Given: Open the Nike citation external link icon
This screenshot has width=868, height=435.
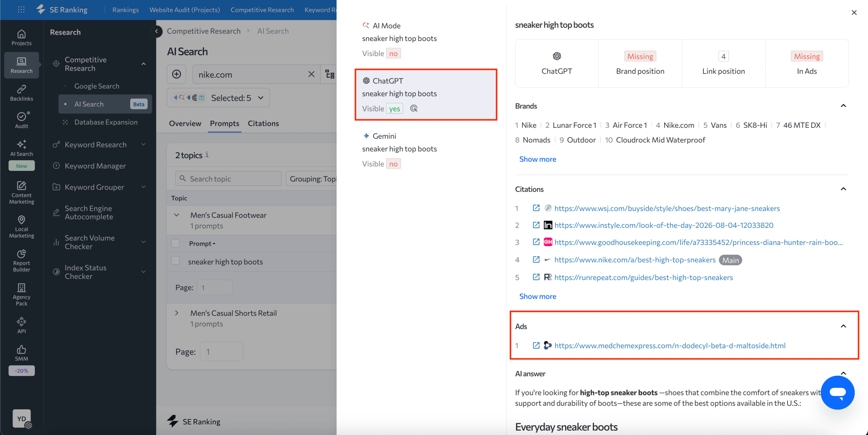Looking at the screenshot, I should point(536,259).
